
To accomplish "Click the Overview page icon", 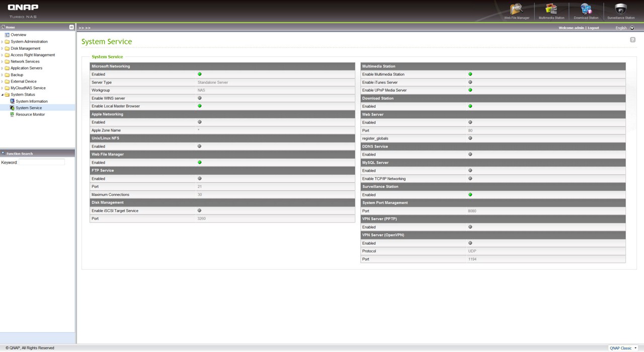I will tap(7, 35).
